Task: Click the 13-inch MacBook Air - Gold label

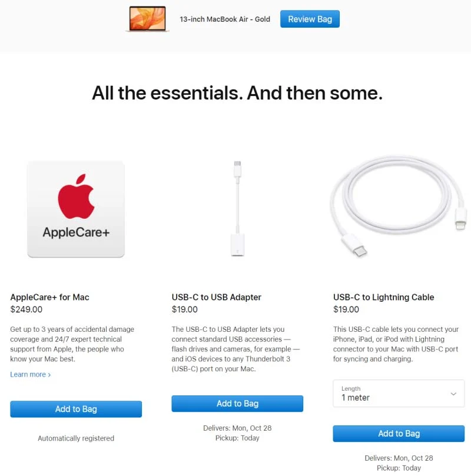Action: [225, 19]
